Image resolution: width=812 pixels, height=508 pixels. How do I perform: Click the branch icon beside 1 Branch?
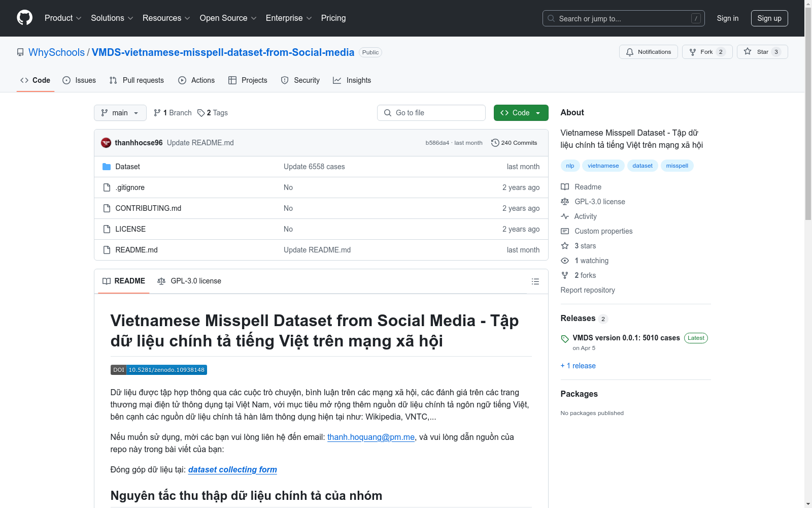pos(157,113)
